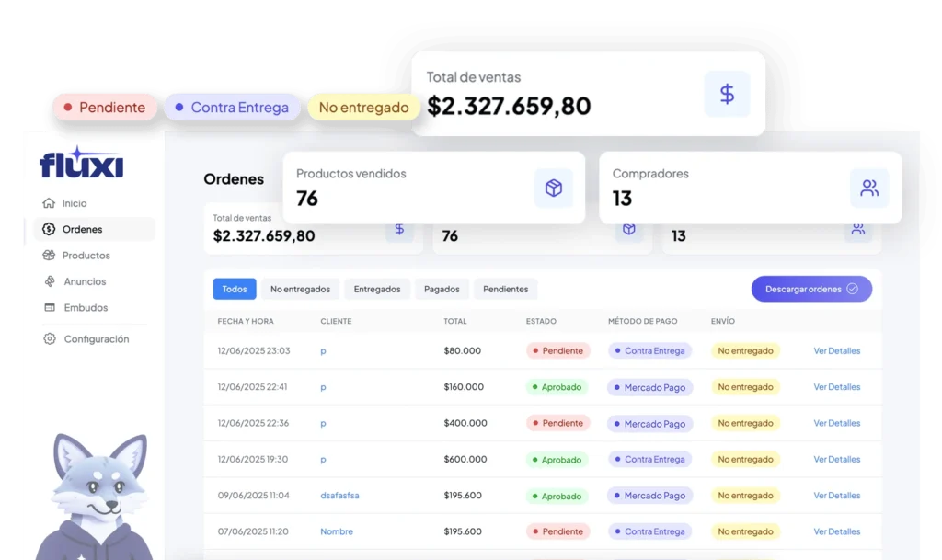Screen dimensions: 942x560
Task: Open Inicio from the sidebar
Action: [x=74, y=203]
